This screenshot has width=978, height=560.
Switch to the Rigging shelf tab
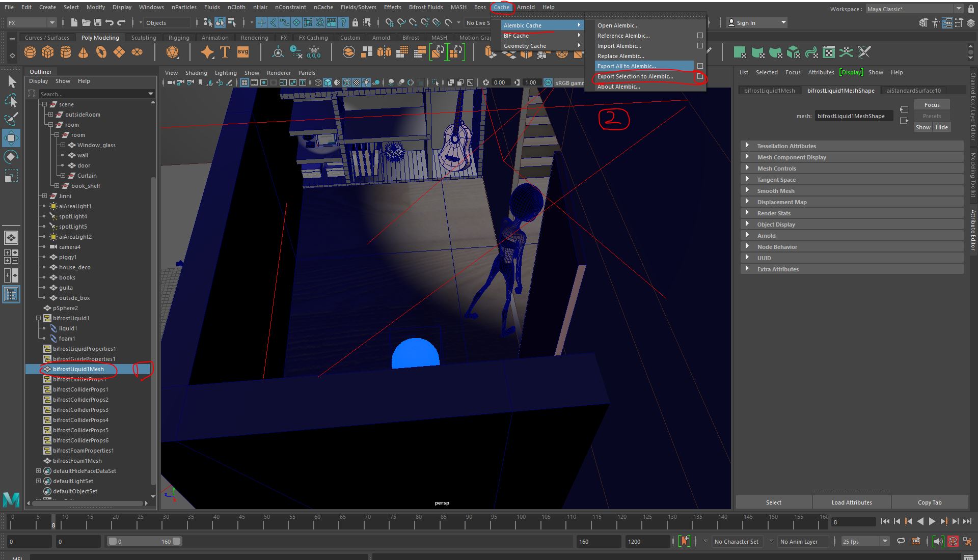[179, 38]
